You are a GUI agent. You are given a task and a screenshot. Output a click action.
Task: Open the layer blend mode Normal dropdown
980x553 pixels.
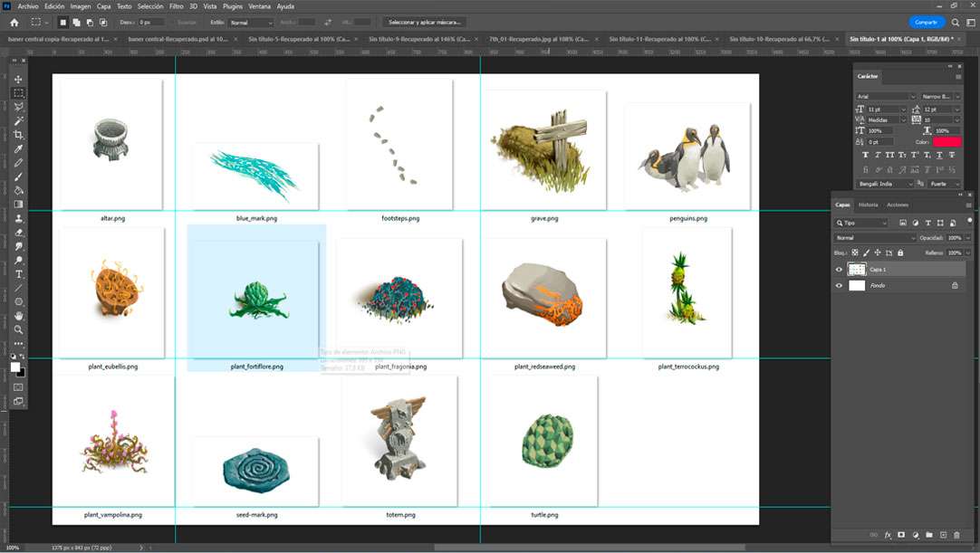coord(874,238)
